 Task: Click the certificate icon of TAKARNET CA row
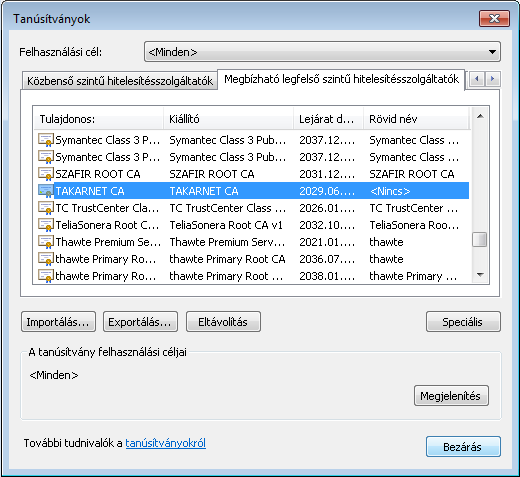point(46,191)
